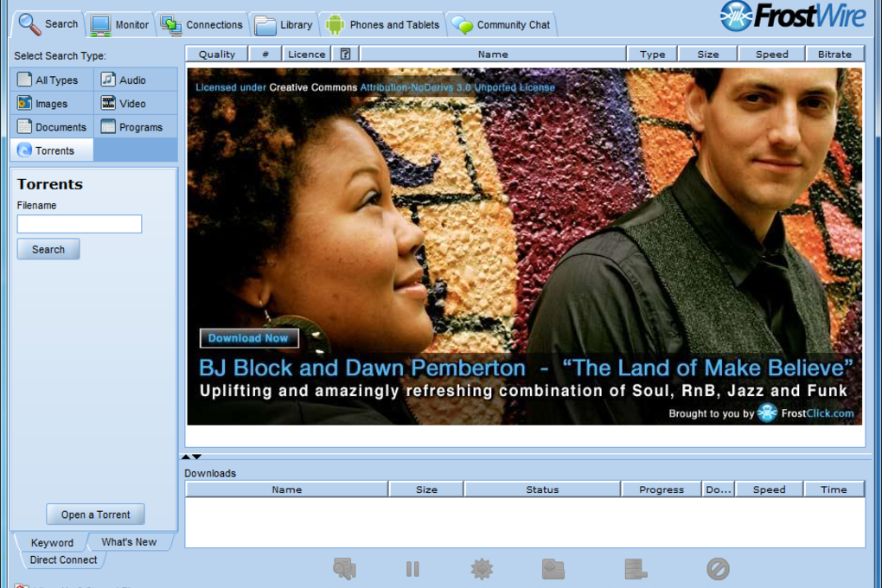Image resolution: width=882 pixels, height=588 pixels.
Task: Sort downloads by the Progress column
Action: (661, 489)
